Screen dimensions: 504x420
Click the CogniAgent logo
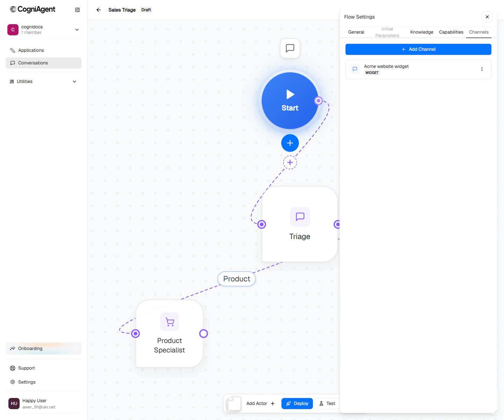[33, 9]
